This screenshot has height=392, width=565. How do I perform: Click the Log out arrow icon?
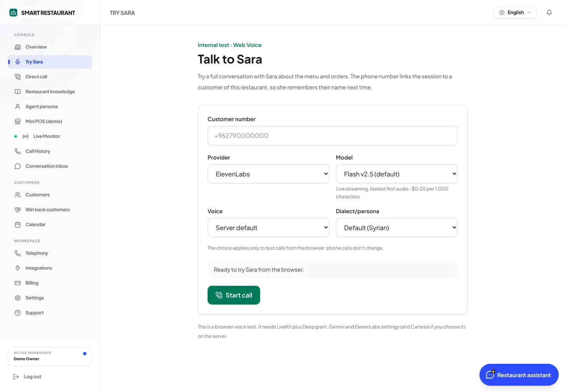16,377
